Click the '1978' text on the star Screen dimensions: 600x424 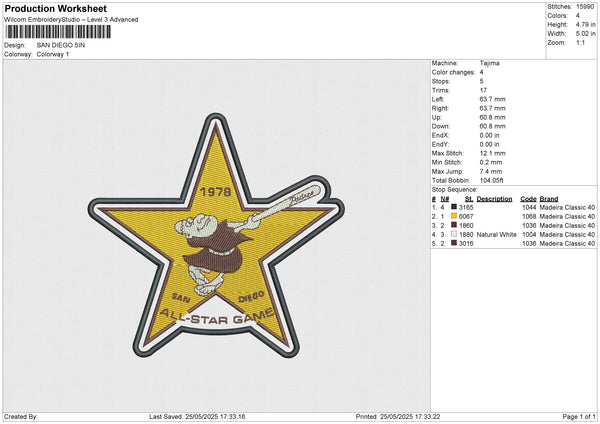(216, 192)
